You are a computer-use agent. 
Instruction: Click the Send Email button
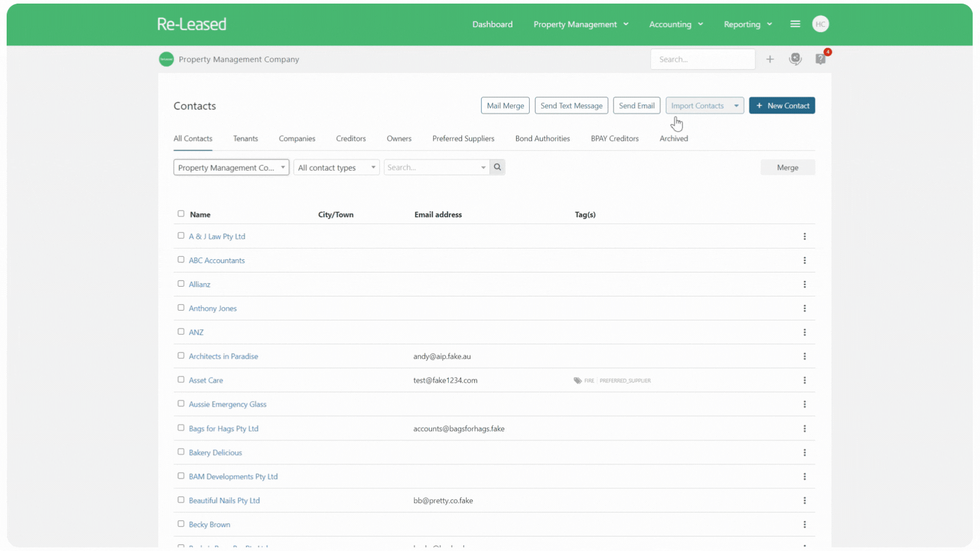pos(636,106)
